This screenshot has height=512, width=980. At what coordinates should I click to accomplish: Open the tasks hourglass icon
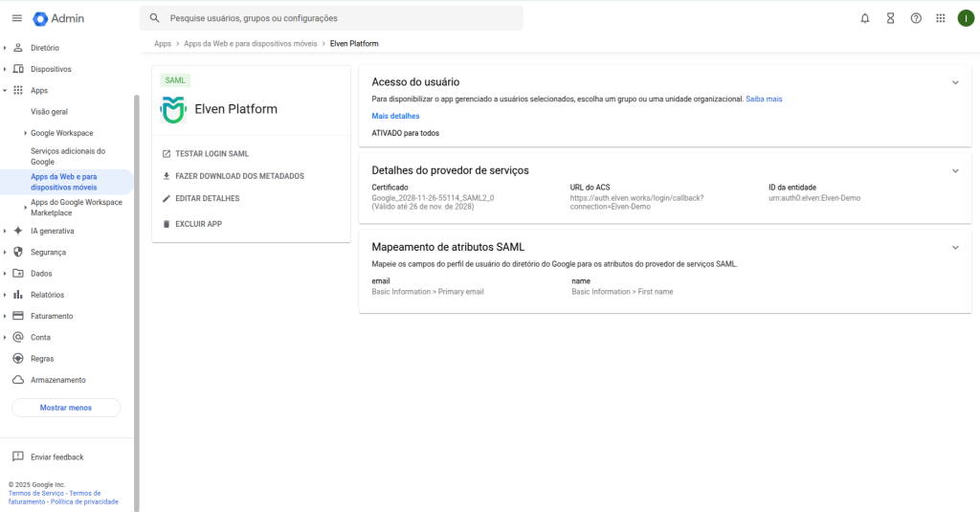890,18
